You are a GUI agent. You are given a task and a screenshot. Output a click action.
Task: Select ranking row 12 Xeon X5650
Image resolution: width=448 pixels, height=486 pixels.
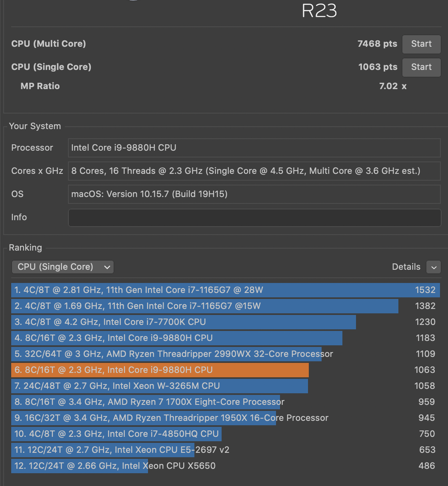coord(226,466)
